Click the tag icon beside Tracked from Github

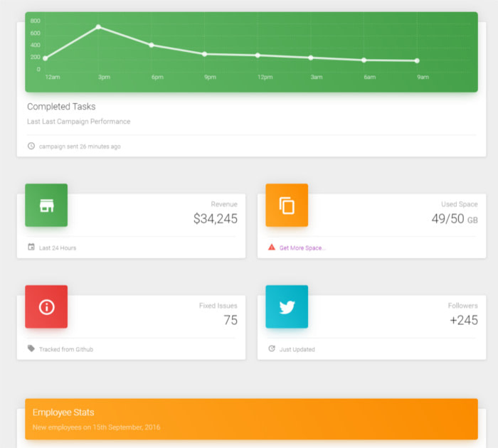31,348
